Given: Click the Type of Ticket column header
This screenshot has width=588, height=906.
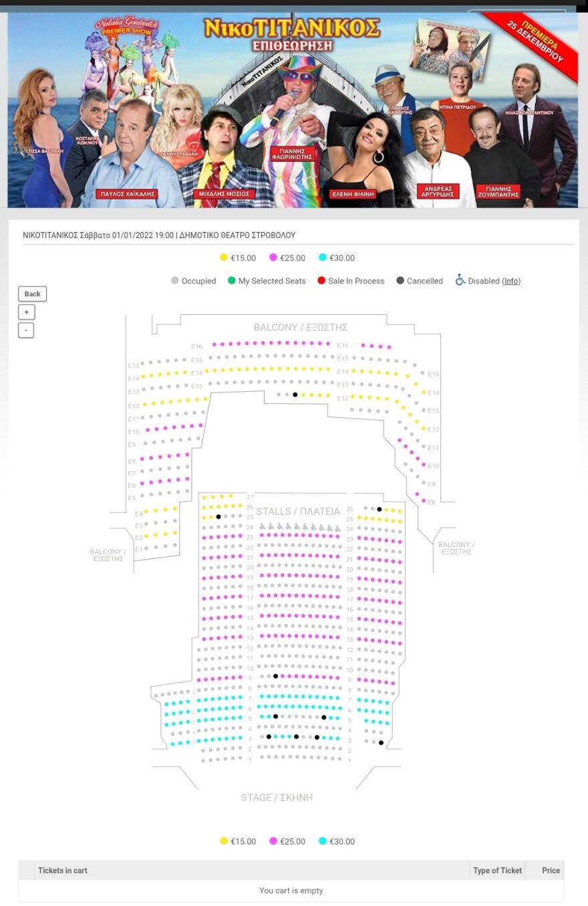Looking at the screenshot, I should [x=497, y=871].
